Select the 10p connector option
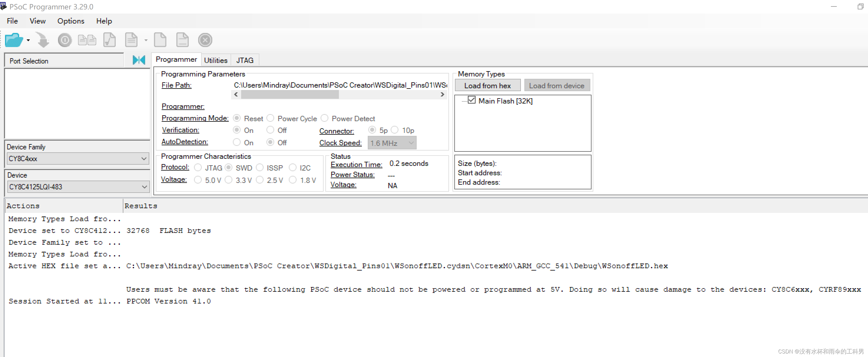The image size is (868, 357). pyautogui.click(x=395, y=130)
